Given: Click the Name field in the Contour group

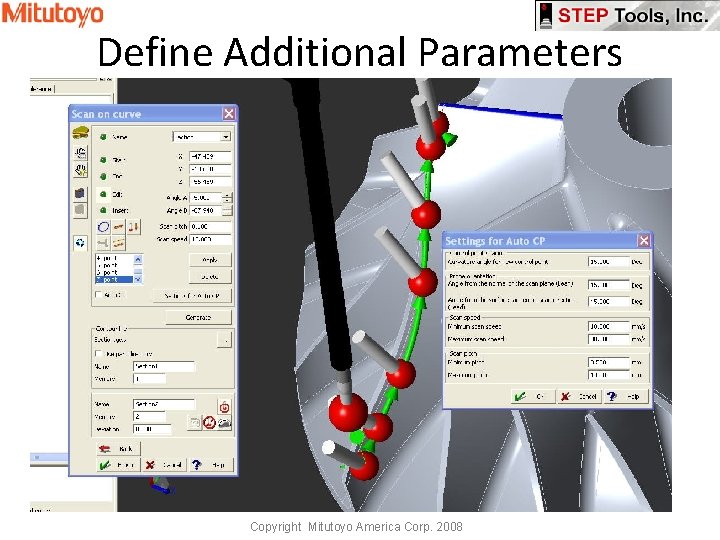Looking at the screenshot, I should [163, 366].
